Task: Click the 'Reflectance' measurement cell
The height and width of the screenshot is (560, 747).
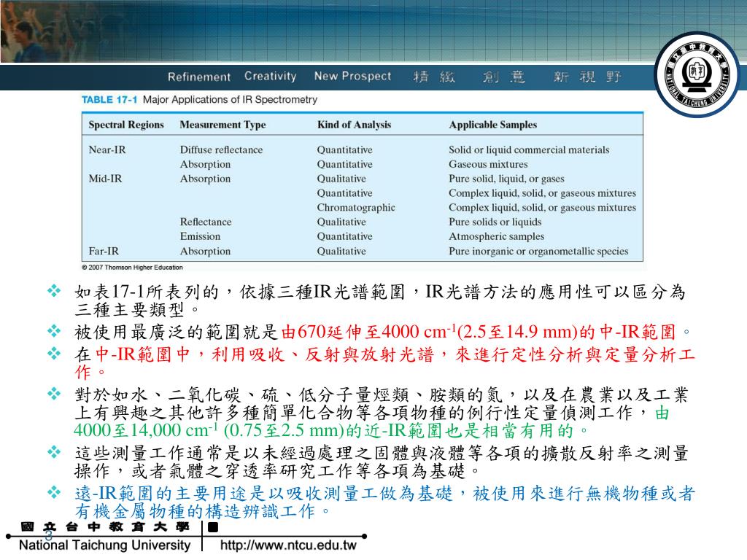Action: pyautogui.click(x=205, y=222)
